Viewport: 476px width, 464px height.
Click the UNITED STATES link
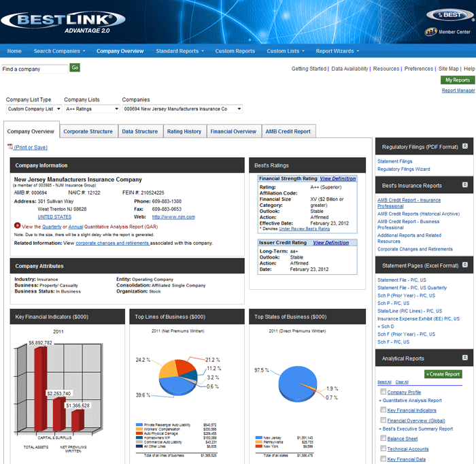click(x=54, y=217)
